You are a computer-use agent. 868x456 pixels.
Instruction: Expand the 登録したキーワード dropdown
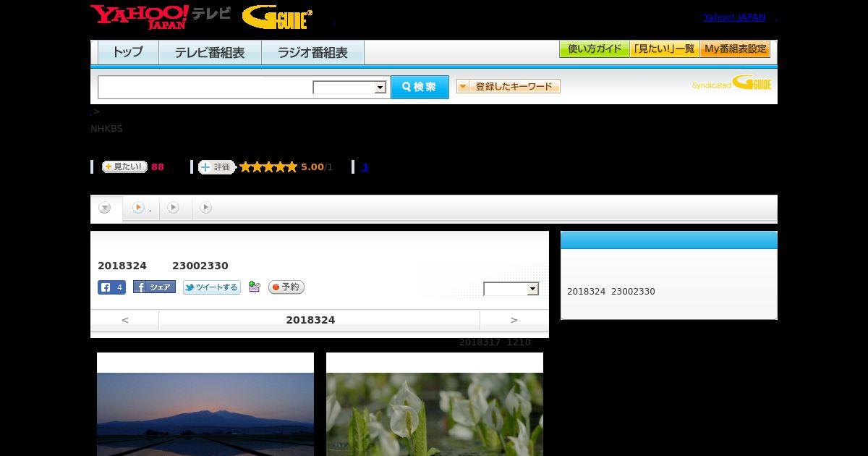tap(509, 86)
